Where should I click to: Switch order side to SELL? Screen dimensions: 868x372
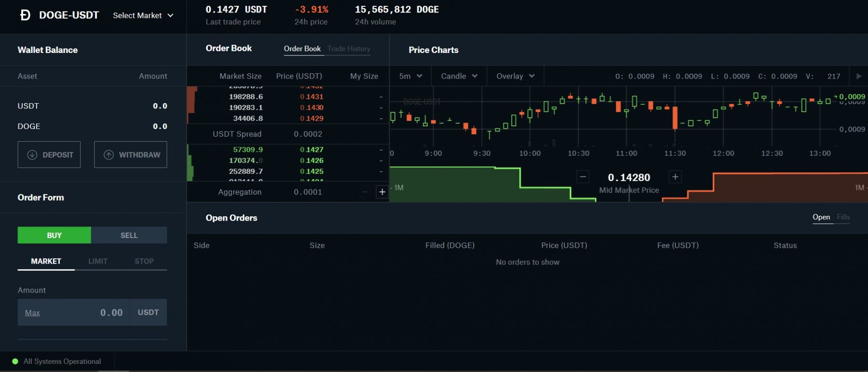tap(129, 235)
